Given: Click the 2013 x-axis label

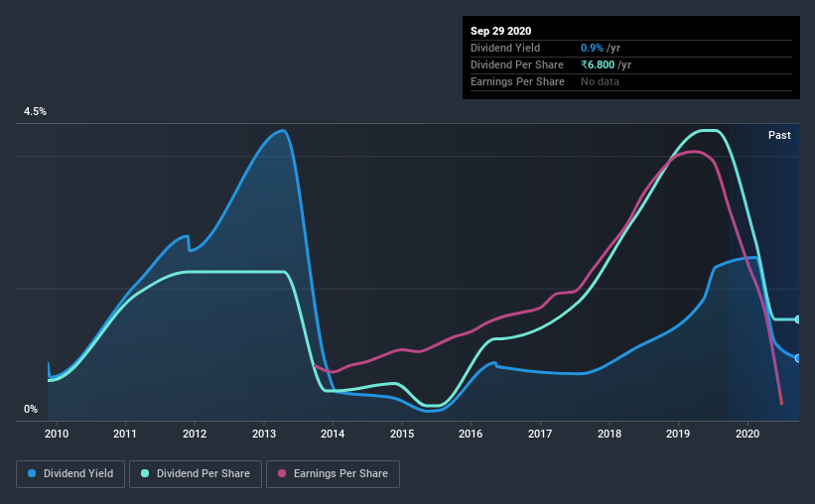Looking at the screenshot, I should pos(264,434).
